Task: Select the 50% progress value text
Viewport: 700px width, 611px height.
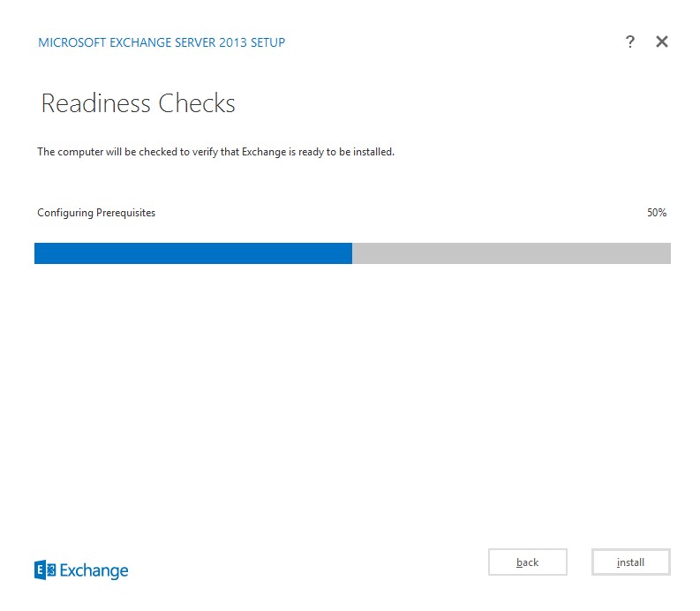Action: 656,213
